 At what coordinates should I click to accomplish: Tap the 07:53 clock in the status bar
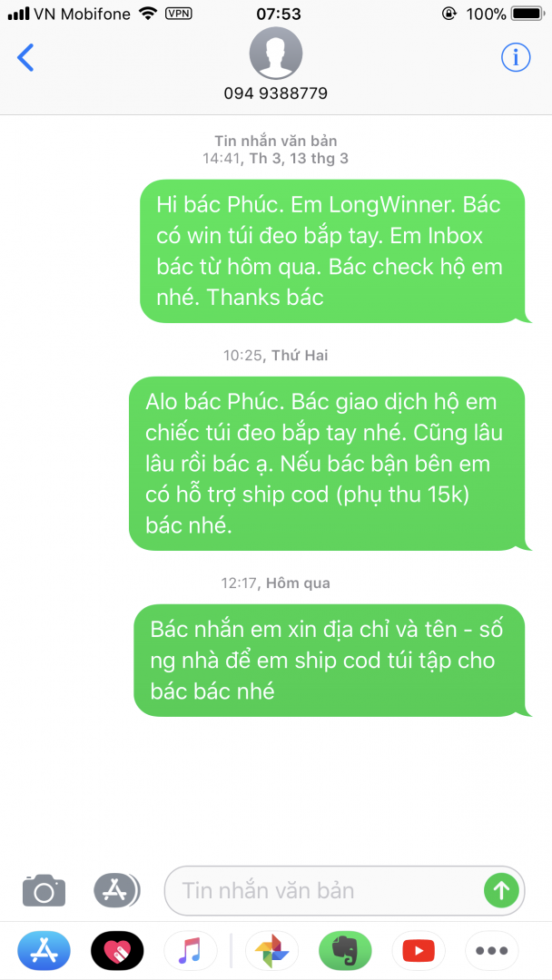pyautogui.click(x=278, y=14)
